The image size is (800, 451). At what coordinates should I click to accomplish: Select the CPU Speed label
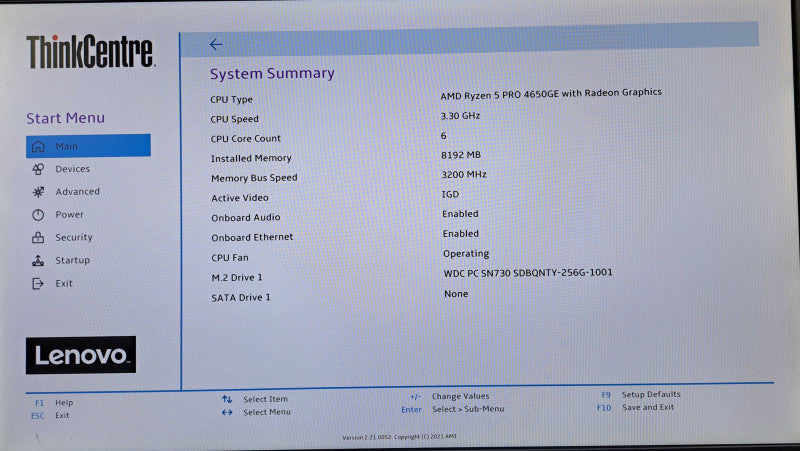[x=235, y=119]
